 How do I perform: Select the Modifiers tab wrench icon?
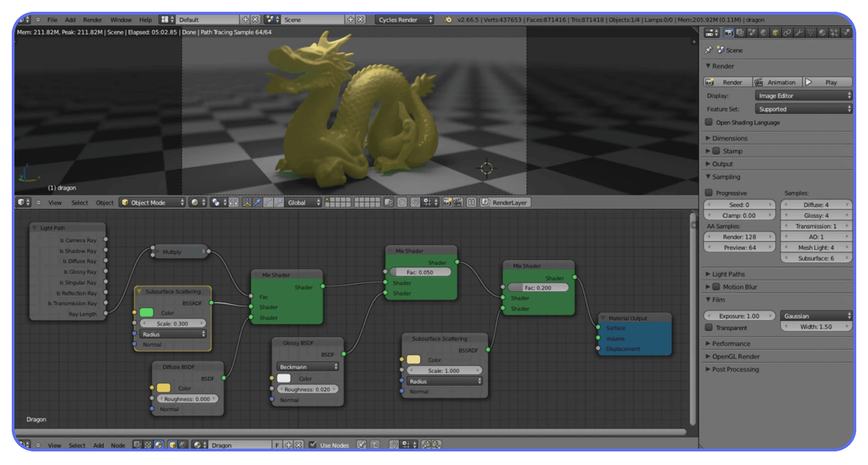click(x=799, y=32)
